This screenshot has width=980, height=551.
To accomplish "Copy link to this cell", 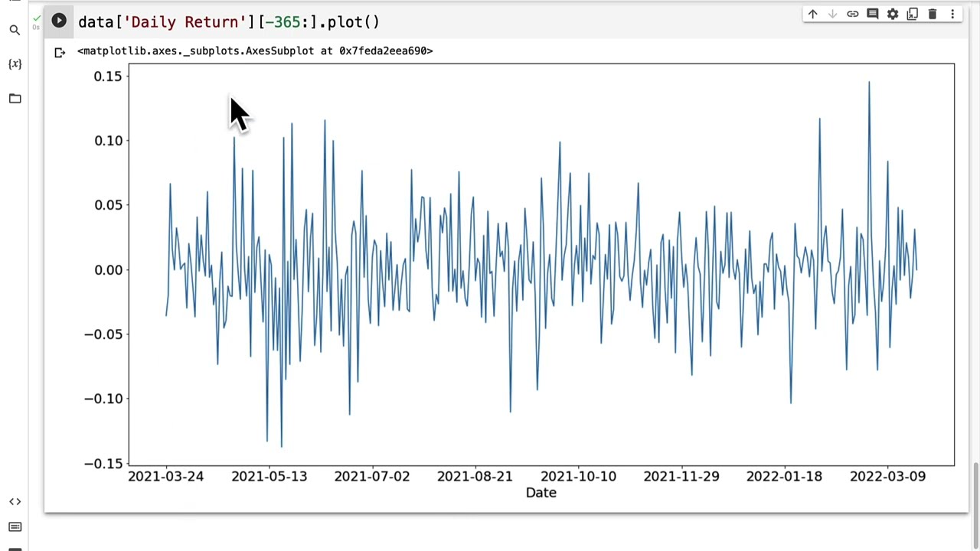I will [x=852, y=14].
